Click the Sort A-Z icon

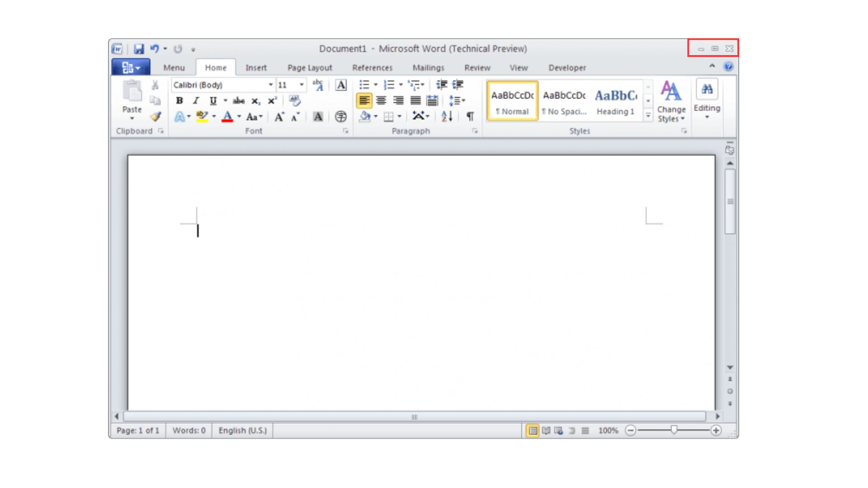click(447, 117)
